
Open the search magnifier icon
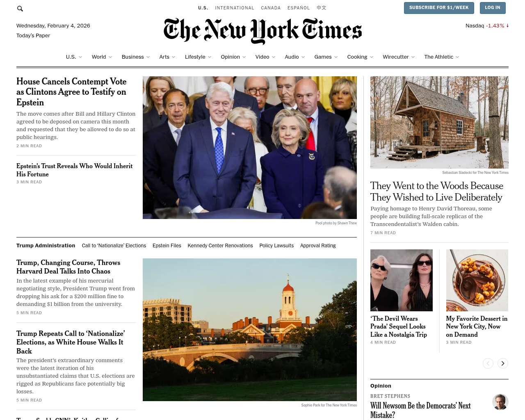[x=20, y=8]
